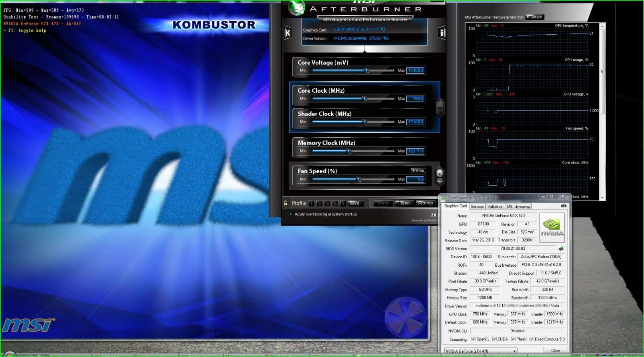This screenshot has height=357, width=644.
Task: Click the Kombustor spinning fan logo
Action: tap(405, 318)
